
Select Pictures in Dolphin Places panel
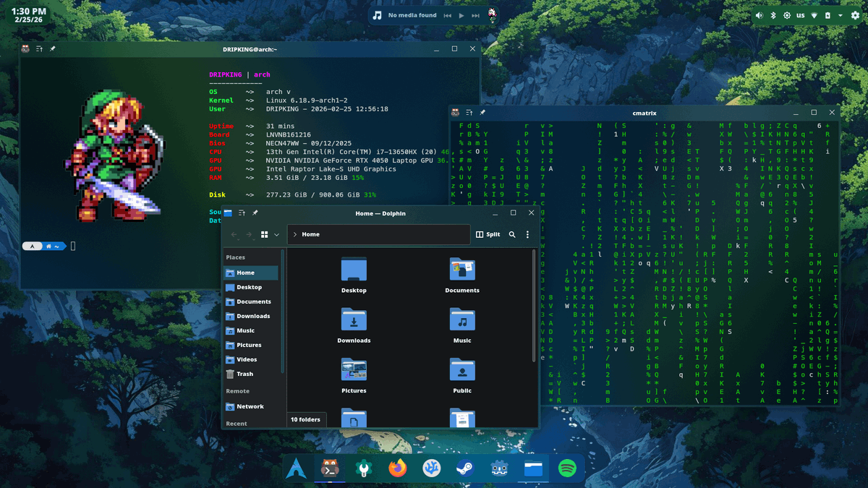251,345
